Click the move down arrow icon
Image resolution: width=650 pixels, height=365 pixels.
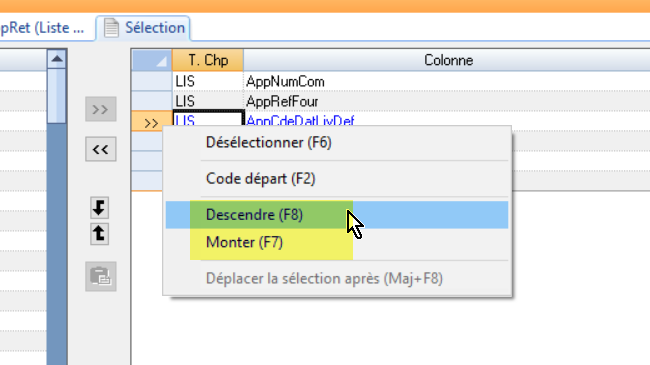[99, 207]
